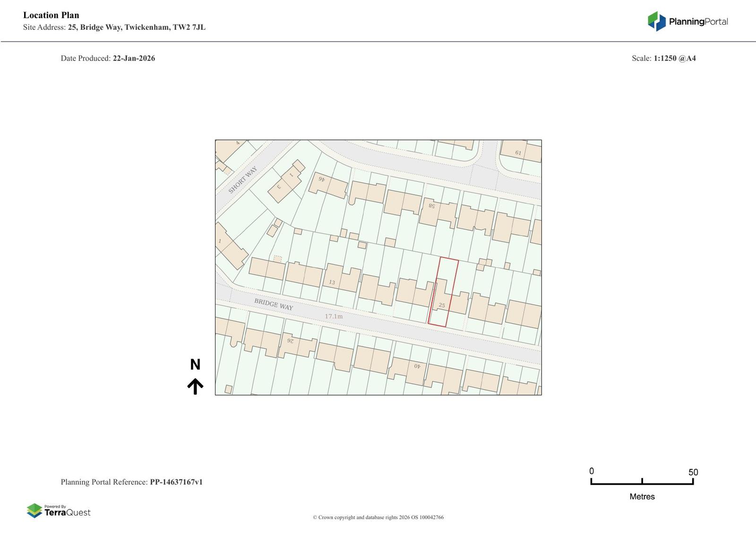Click building numbered 61 in top-right corner
This screenshot has width=756, height=535.
(518, 152)
